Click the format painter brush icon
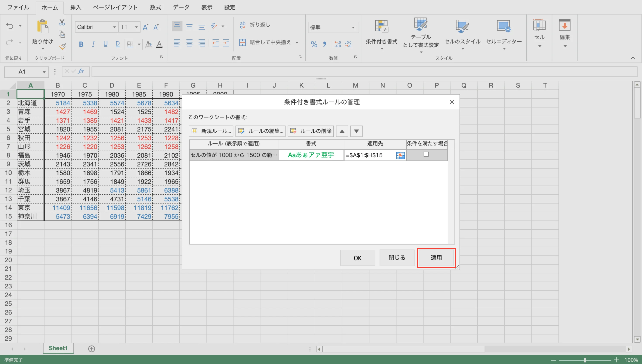 tap(62, 46)
